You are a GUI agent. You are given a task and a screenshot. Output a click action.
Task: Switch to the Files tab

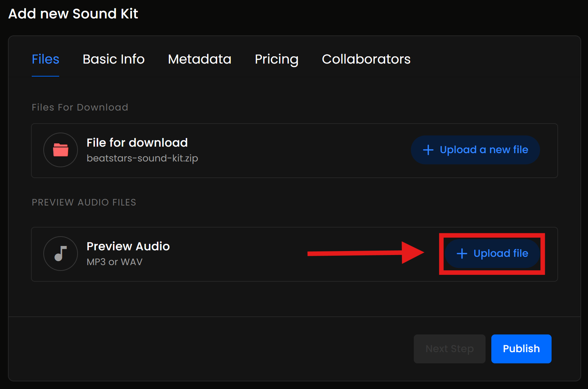(45, 59)
